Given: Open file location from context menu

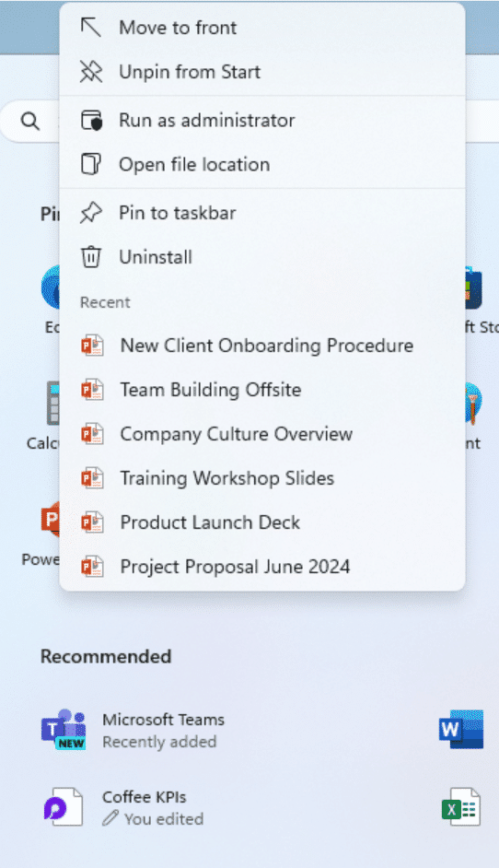Looking at the screenshot, I should point(262,164).
